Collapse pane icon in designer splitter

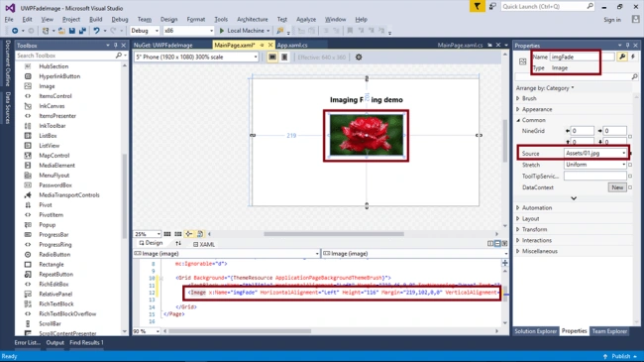504,244
